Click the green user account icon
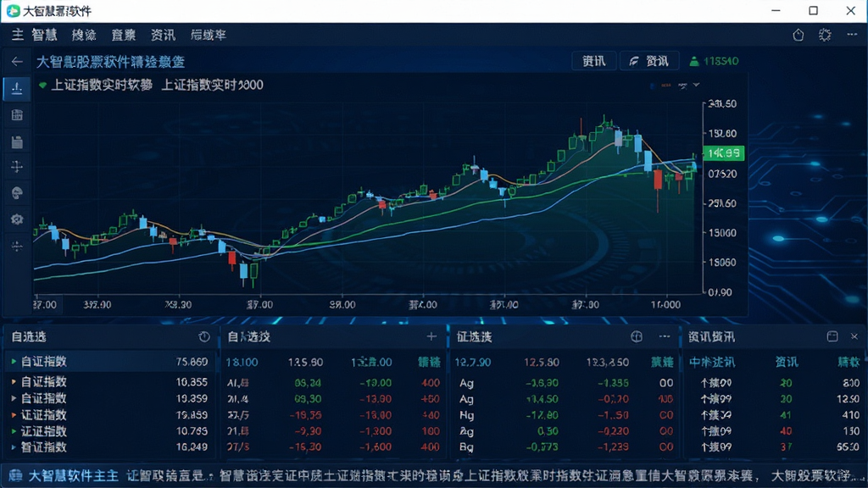 coord(693,61)
